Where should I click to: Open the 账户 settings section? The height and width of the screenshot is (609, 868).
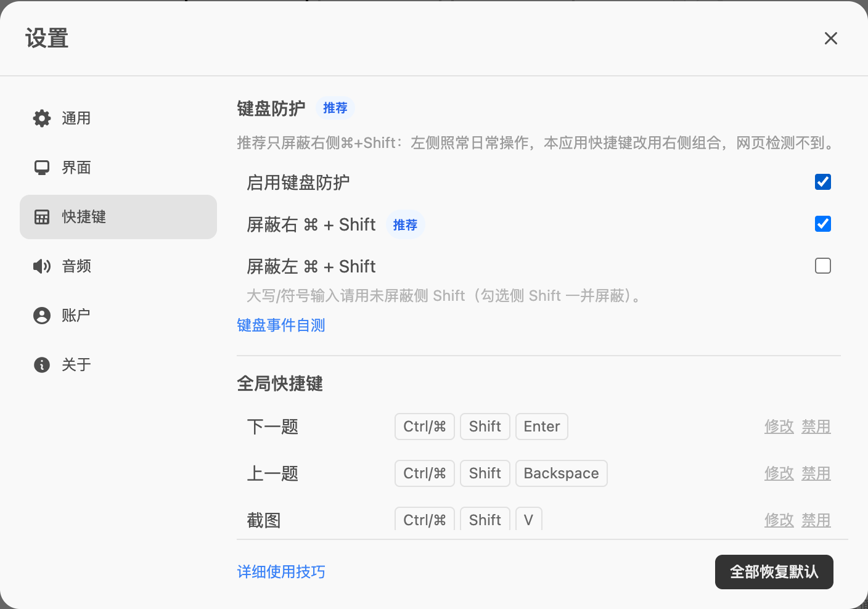(118, 316)
